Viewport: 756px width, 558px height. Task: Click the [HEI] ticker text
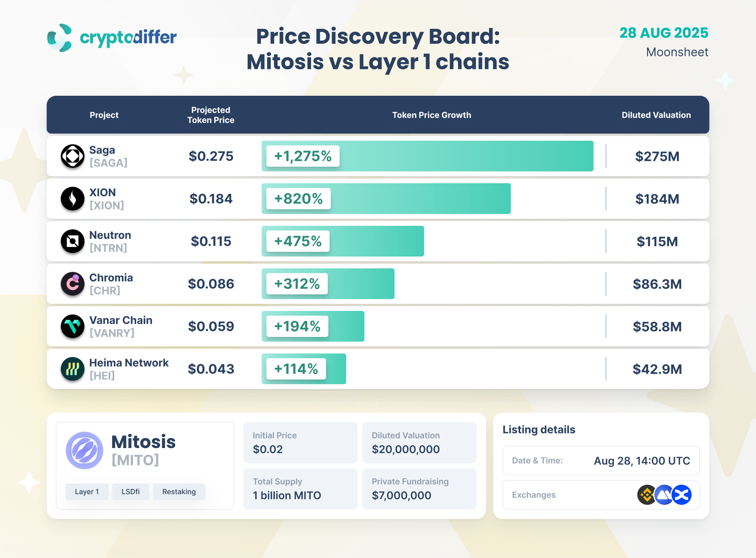(102, 376)
